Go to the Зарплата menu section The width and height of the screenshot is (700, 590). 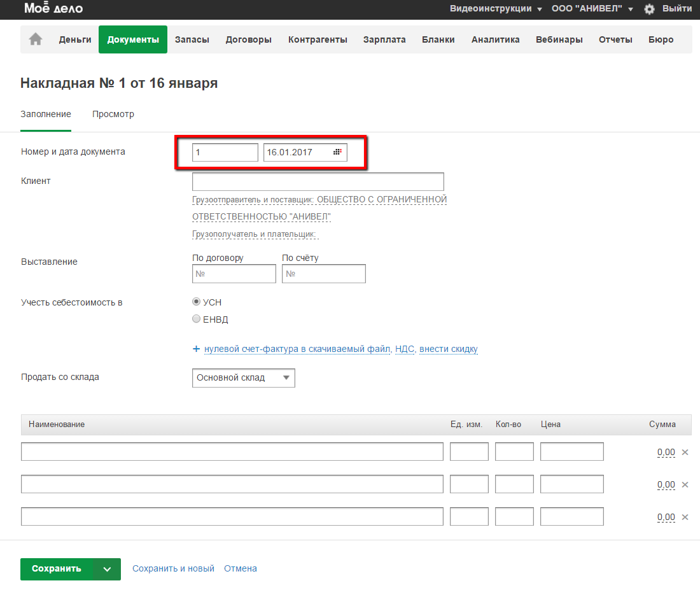[384, 39]
